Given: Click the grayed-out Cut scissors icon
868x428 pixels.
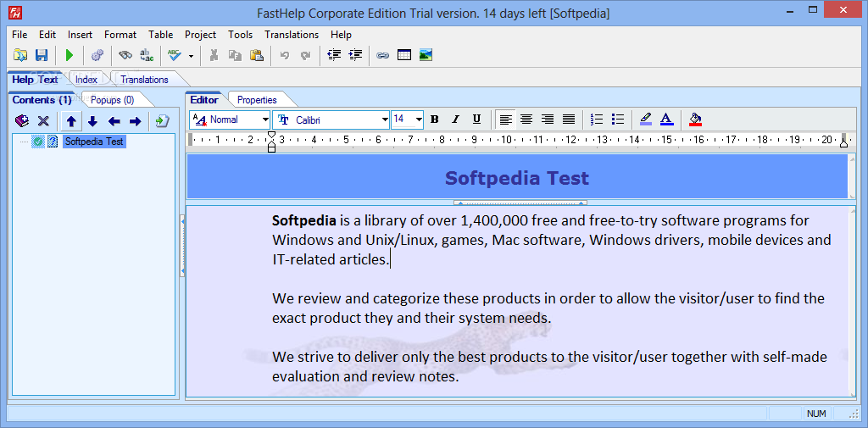Looking at the screenshot, I should [x=214, y=55].
